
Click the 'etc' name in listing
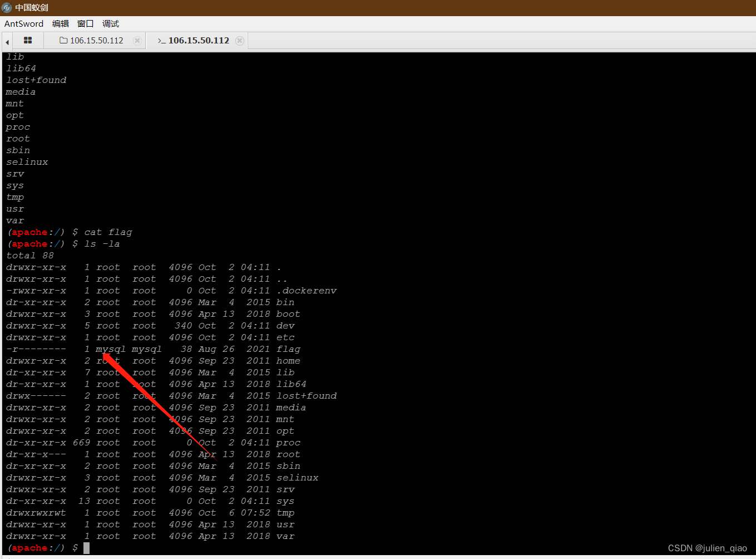[x=285, y=337]
